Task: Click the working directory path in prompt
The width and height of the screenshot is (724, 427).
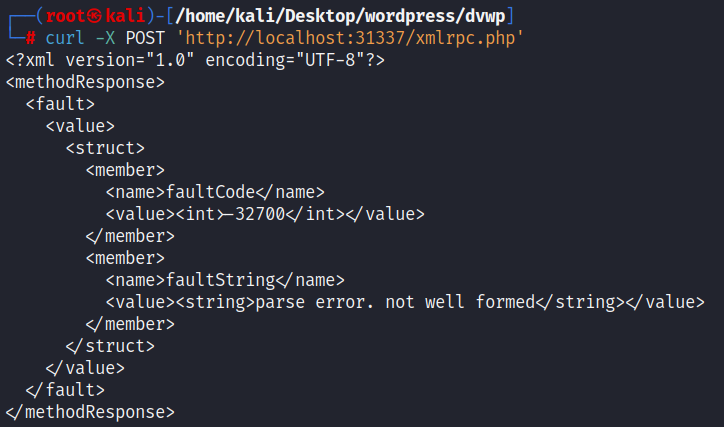Action: pos(340,16)
